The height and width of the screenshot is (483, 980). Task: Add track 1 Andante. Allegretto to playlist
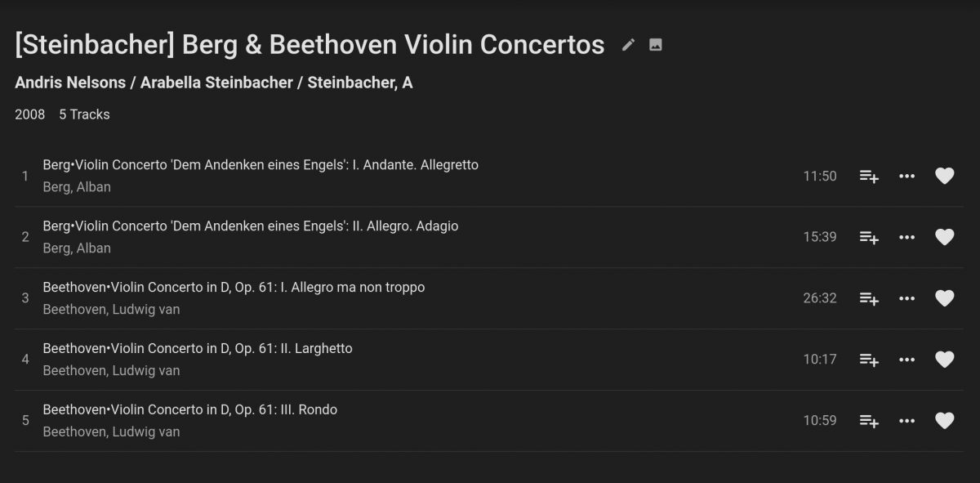pos(869,177)
